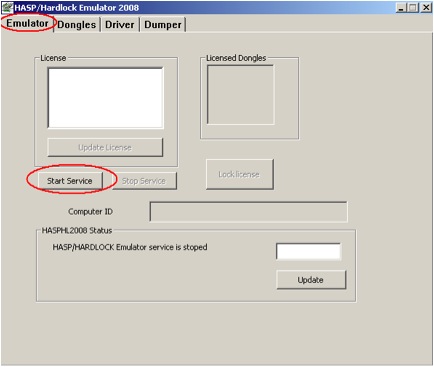Switch to the Emulator tab
This screenshot has height=367, width=434.
pyautogui.click(x=27, y=23)
